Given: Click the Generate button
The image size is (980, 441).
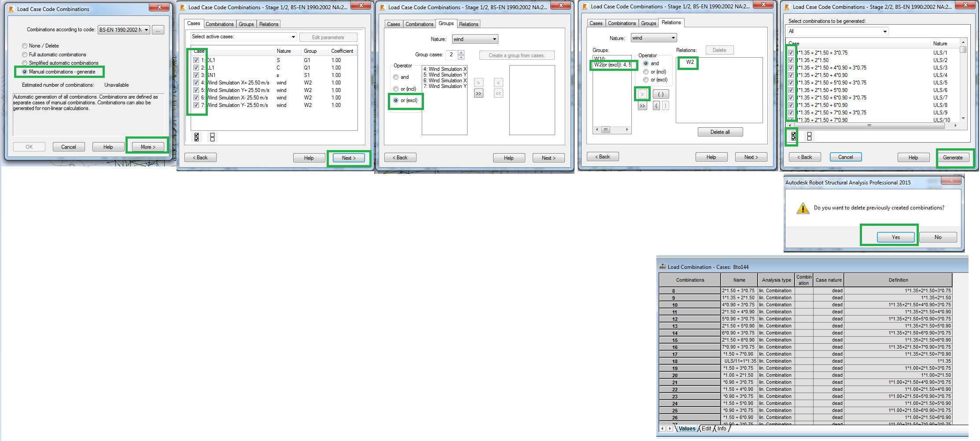Looking at the screenshot, I should click(954, 157).
